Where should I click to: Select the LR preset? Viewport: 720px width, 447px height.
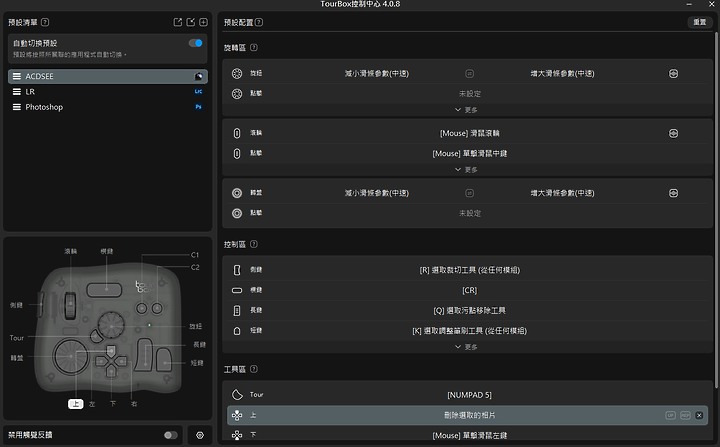(108, 91)
